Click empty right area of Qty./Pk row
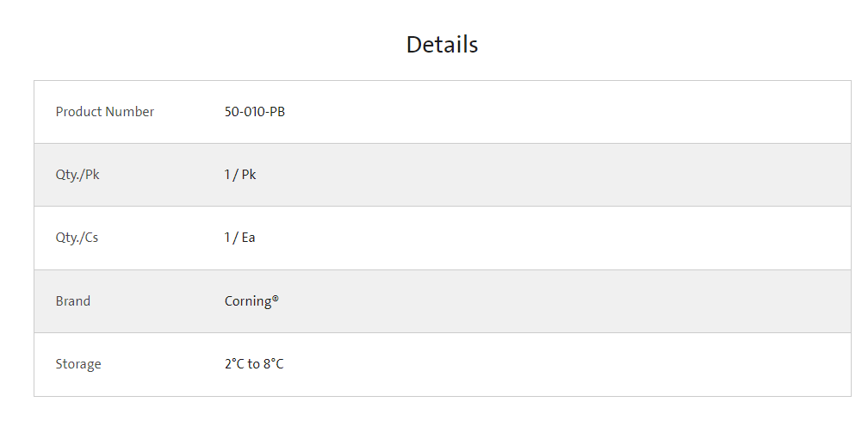868x427 pixels. tap(603, 175)
